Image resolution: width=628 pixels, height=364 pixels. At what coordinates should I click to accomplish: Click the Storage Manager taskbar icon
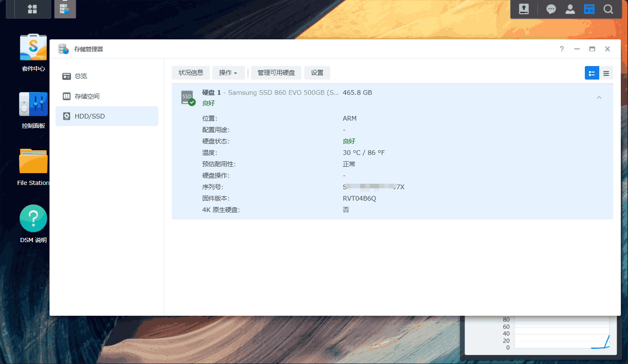tap(65, 9)
